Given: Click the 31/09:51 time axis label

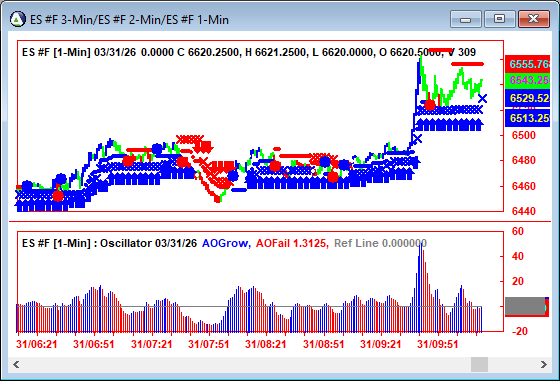Looking at the screenshot, I should (x=438, y=344).
